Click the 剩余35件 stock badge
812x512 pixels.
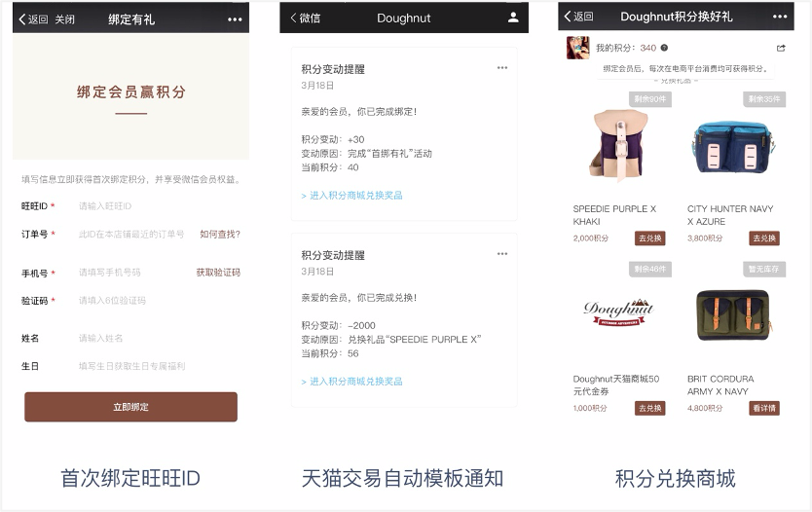pyautogui.click(x=764, y=99)
